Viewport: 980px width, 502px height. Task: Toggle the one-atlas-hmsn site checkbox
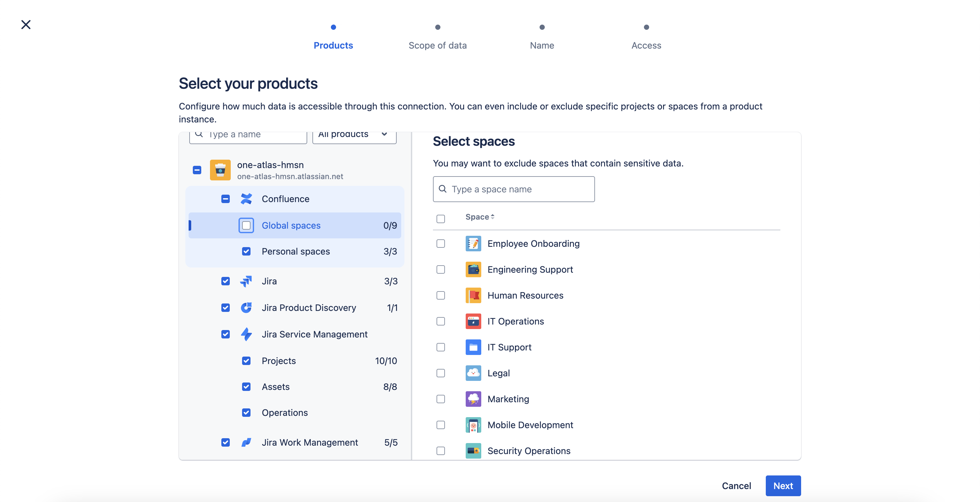coord(197,170)
